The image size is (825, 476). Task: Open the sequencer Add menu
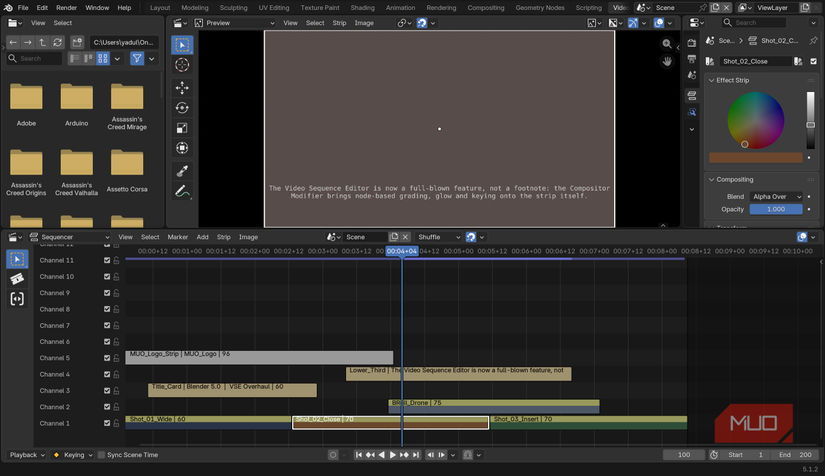coord(203,237)
